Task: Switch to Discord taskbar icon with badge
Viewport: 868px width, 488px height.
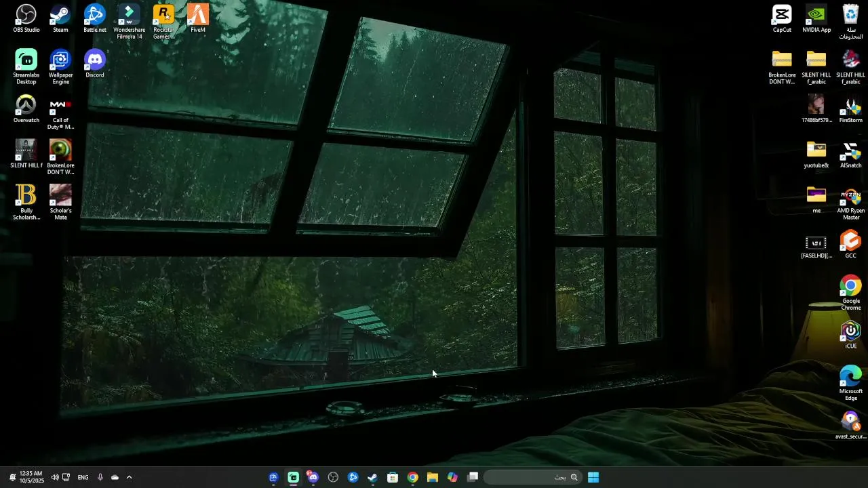Action: (x=313, y=477)
